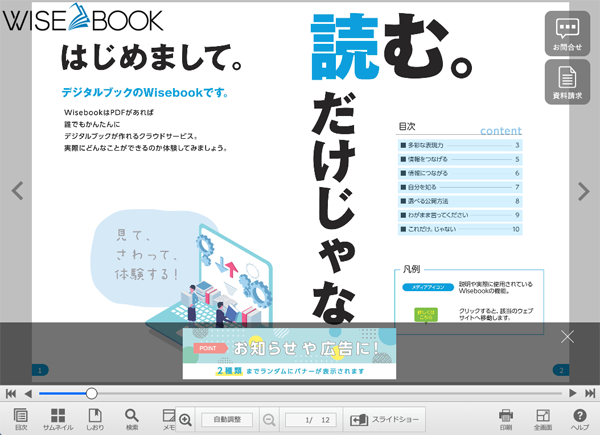Image resolution: width=600 pixels, height=435 pixels.
Task: Open contents entry 選べる公開方法
Action: tap(460, 201)
